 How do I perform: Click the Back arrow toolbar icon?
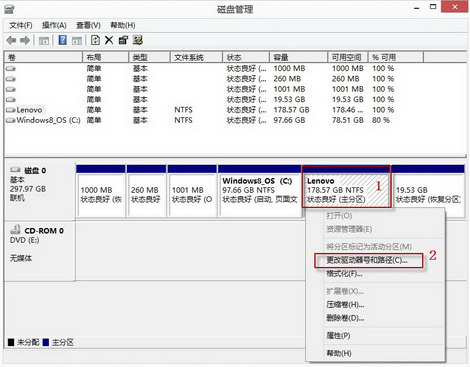[11, 41]
